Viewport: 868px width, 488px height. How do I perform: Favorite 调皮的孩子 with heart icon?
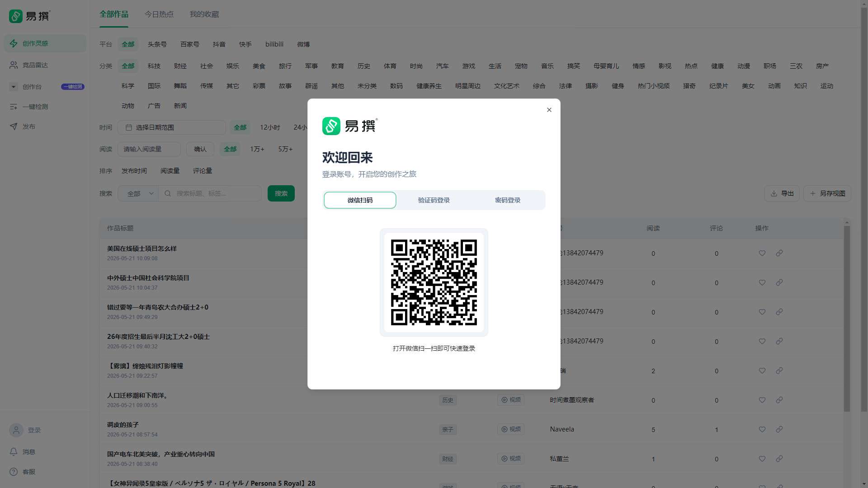[762, 429]
